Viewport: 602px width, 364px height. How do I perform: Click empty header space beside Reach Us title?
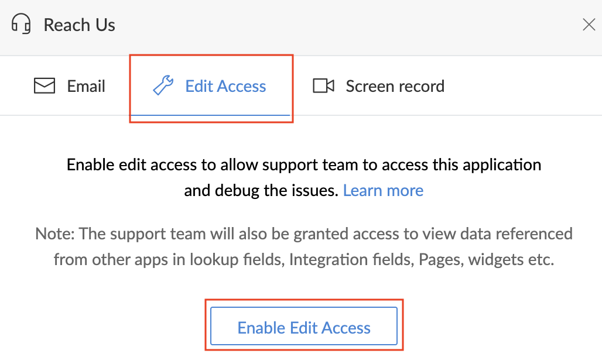pyautogui.click(x=351, y=25)
